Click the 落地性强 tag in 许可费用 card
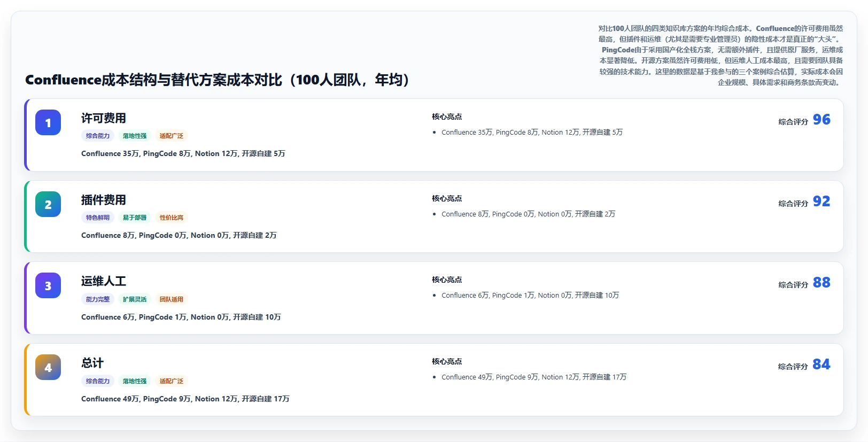Image resolution: width=868 pixels, height=442 pixels. click(135, 136)
